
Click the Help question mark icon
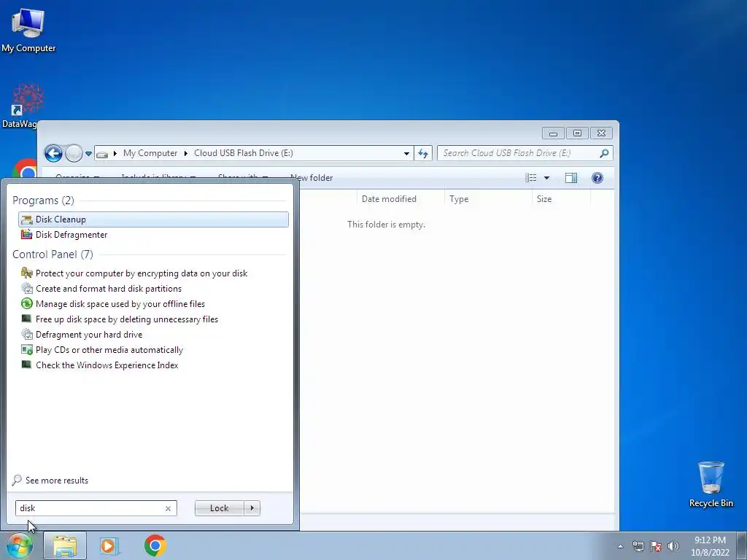(597, 178)
